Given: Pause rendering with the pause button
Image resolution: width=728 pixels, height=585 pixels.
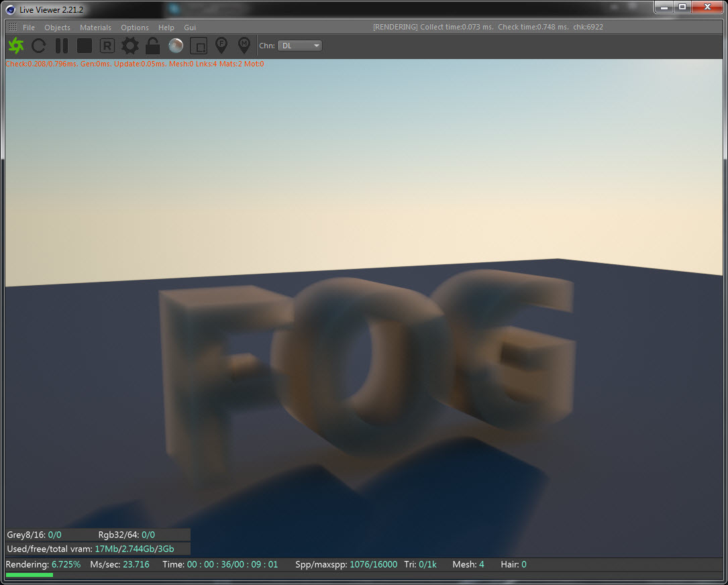Looking at the screenshot, I should (x=61, y=46).
